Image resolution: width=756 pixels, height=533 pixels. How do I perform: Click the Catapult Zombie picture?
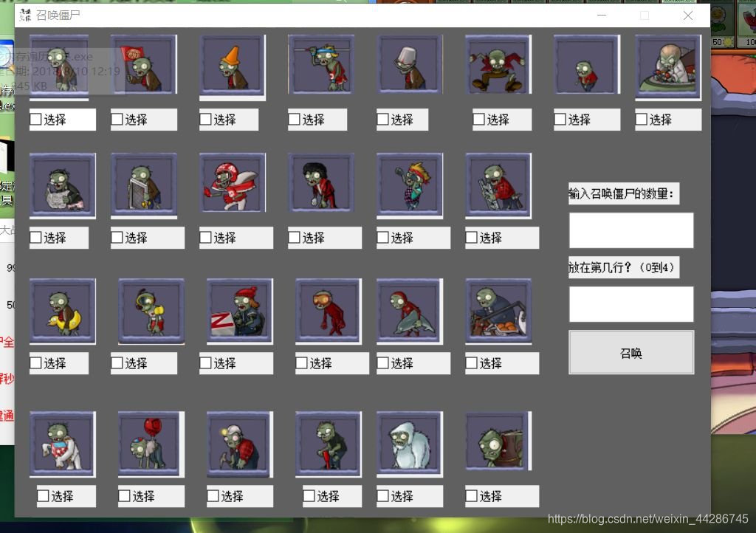pyautogui.click(x=498, y=310)
